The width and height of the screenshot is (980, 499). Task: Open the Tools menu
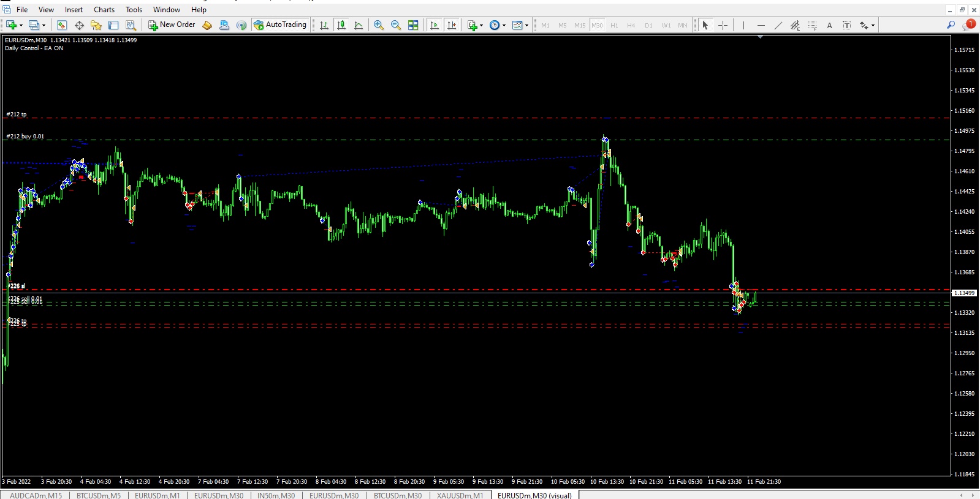point(134,9)
